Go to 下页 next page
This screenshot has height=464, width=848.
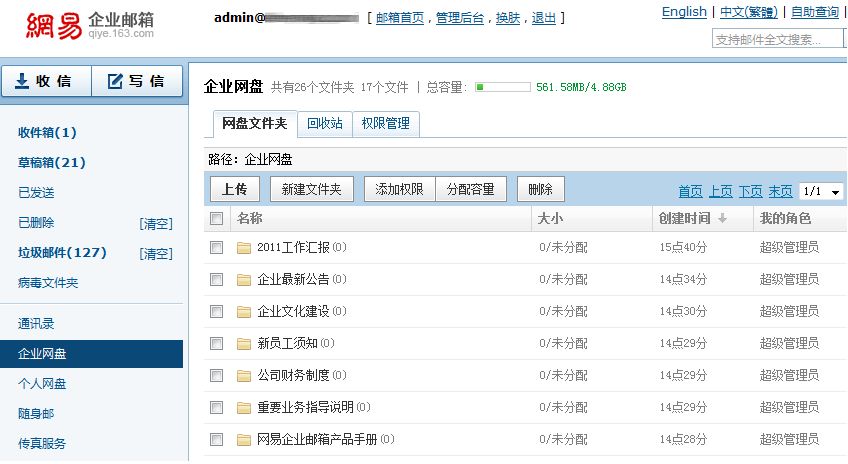(751, 191)
